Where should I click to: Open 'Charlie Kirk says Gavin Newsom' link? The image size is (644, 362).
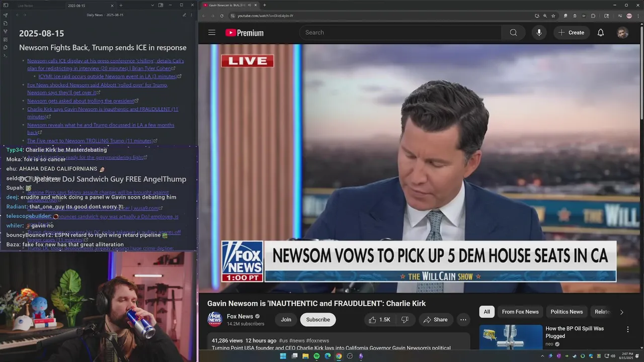pyautogui.click(x=103, y=113)
